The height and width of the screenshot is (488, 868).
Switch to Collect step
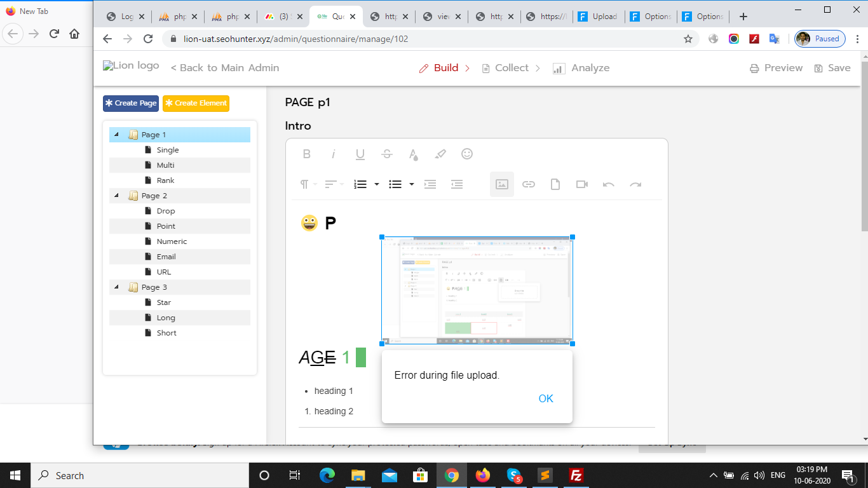511,68
